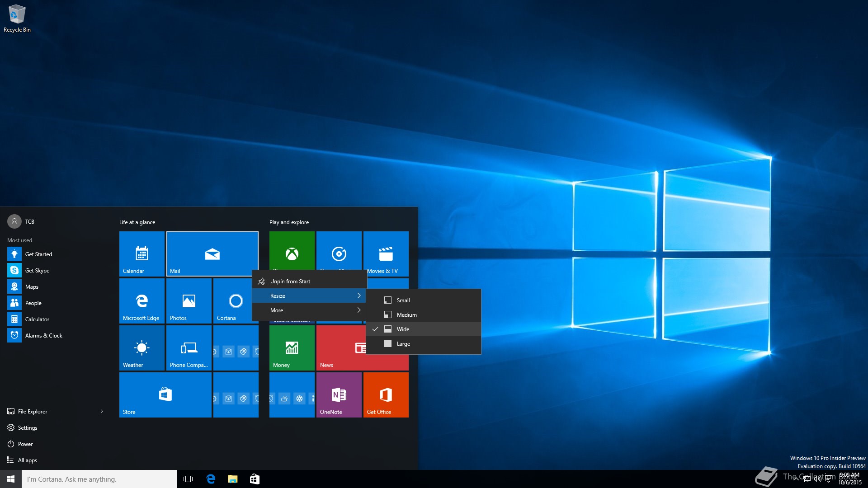Show hidden system tray icons
This screenshot has width=868, height=488.
click(796, 479)
